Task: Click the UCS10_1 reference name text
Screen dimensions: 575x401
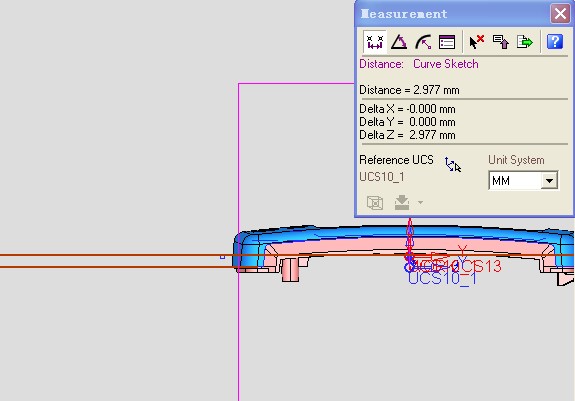Action: (382, 177)
